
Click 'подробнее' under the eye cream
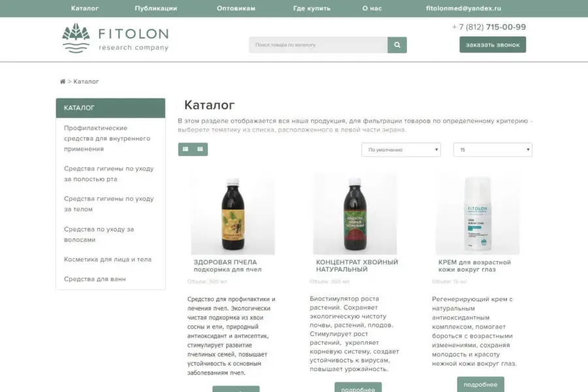(x=480, y=385)
